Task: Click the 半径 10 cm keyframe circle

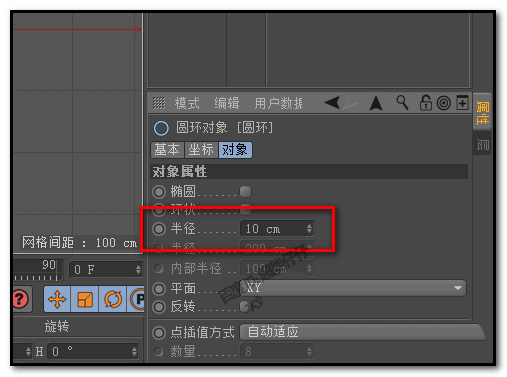Action: coord(159,229)
